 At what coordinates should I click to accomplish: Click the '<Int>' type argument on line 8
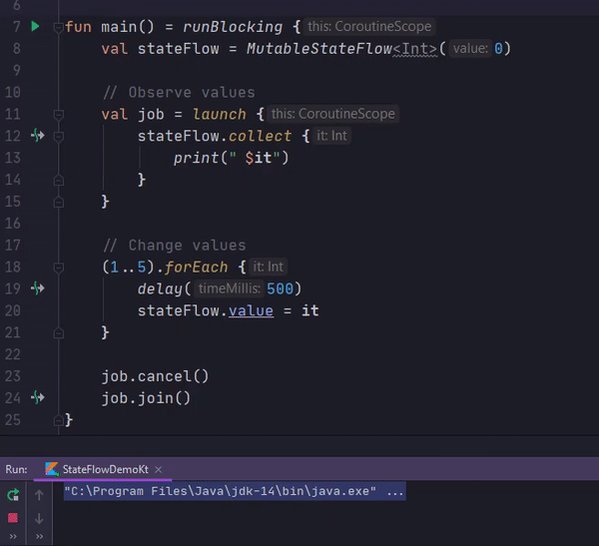click(415, 49)
